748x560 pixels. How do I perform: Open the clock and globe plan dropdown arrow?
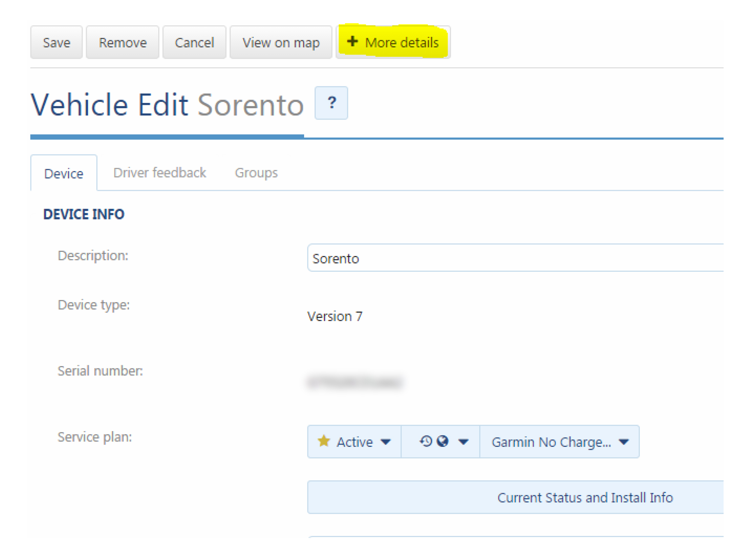[463, 442]
